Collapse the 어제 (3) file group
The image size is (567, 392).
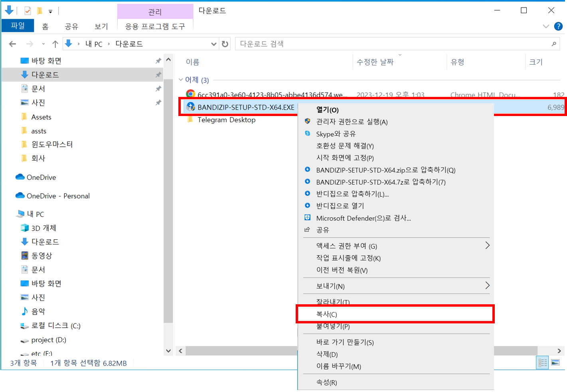click(181, 80)
